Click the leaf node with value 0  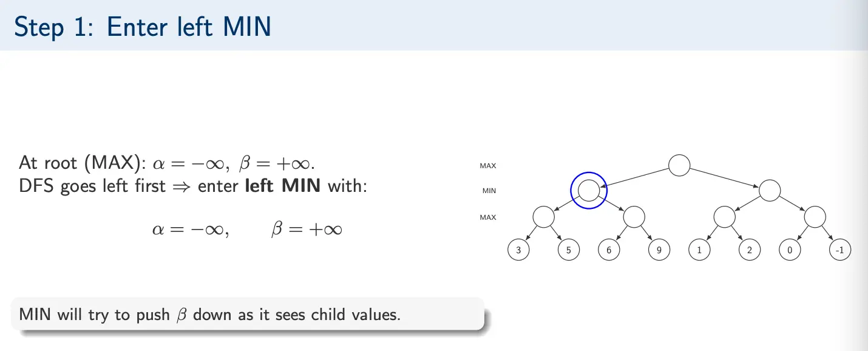pos(790,251)
